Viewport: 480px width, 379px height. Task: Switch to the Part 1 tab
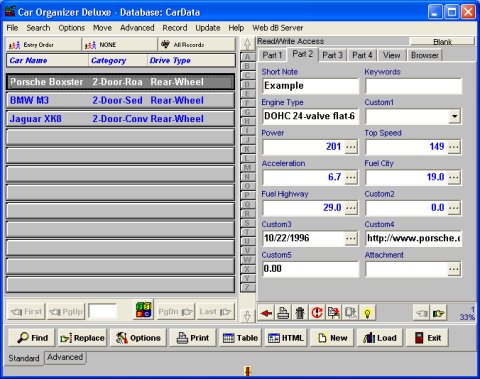click(x=272, y=55)
